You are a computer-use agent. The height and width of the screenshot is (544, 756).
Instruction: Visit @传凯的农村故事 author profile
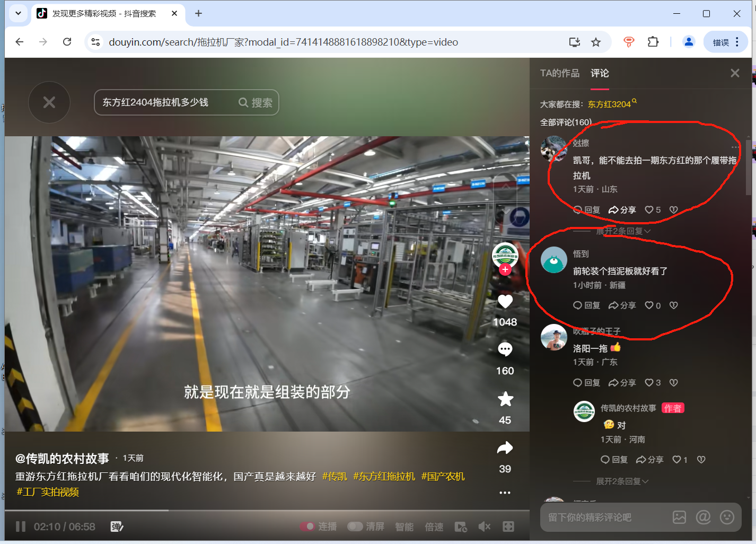click(x=62, y=458)
